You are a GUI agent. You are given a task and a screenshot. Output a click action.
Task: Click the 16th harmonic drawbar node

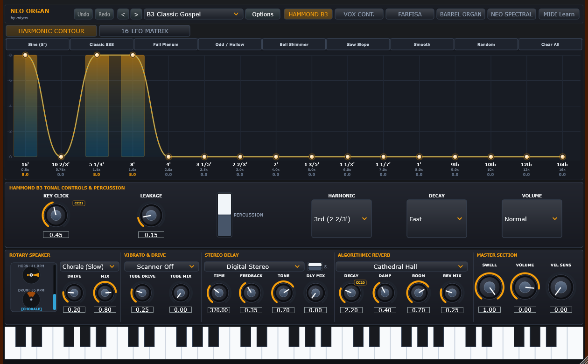[x=563, y=157]
